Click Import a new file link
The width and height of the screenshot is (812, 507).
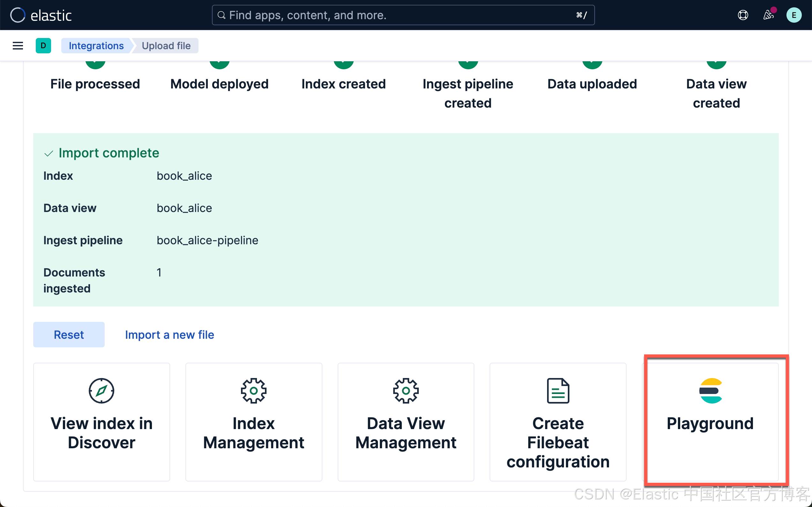(x=169, y=335)
